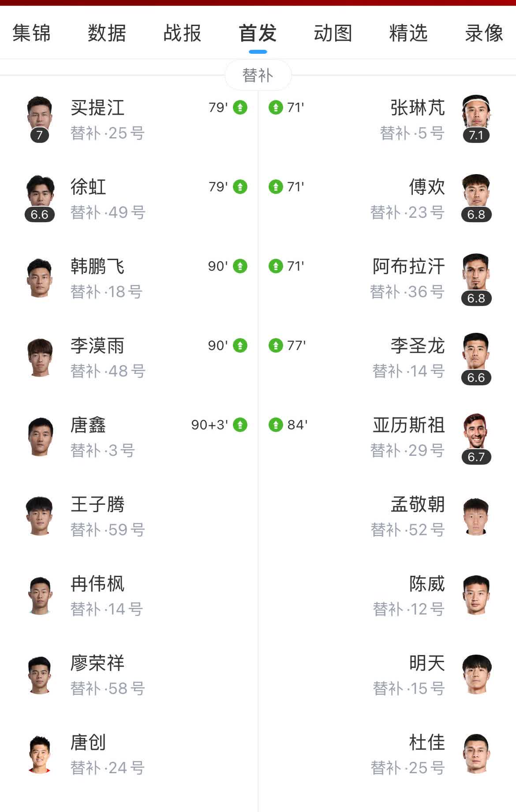Tap the 7.1 rating badge of 张琳芃
Screen dimensions: 516x812
pos(476,135)
